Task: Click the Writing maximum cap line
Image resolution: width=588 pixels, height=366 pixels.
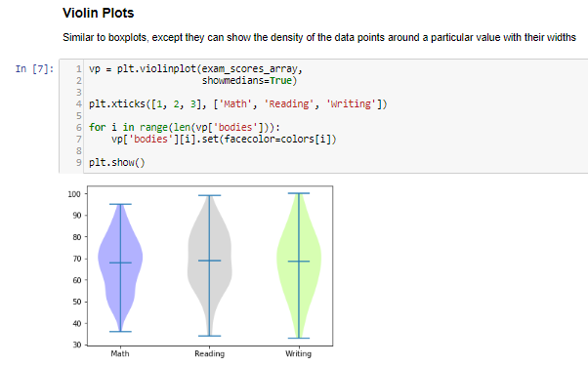Action: [x=299, y=193]
